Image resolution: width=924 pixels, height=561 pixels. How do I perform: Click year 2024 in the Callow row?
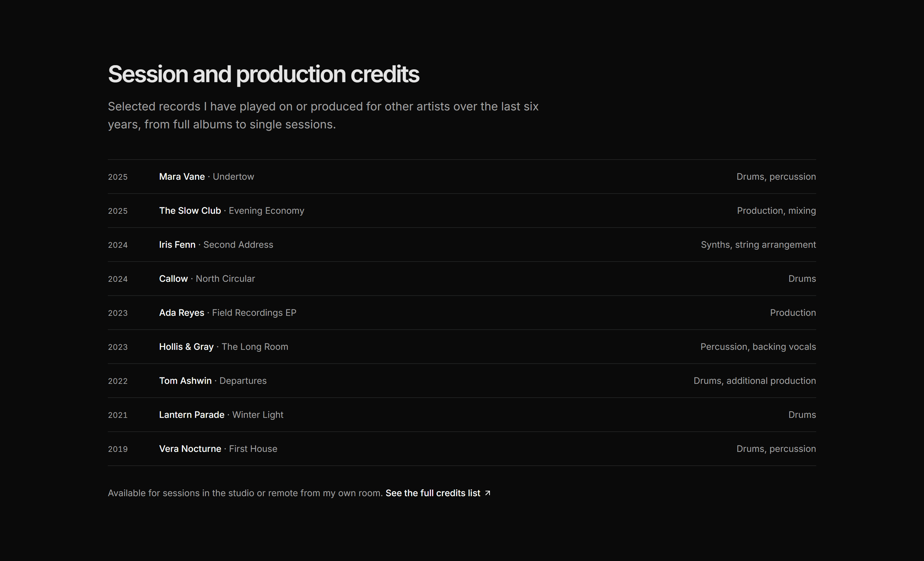pyautogui.click(x=118, y=279)
